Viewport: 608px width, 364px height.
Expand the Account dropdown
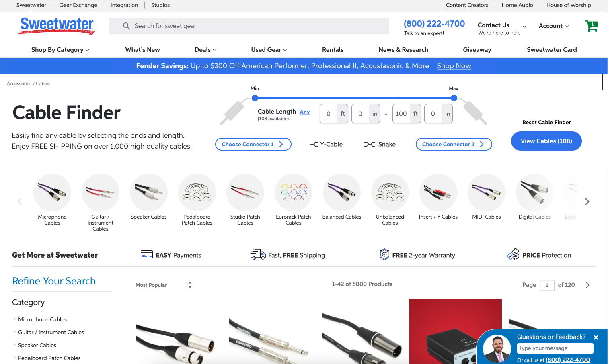click(x=554, y=26)
